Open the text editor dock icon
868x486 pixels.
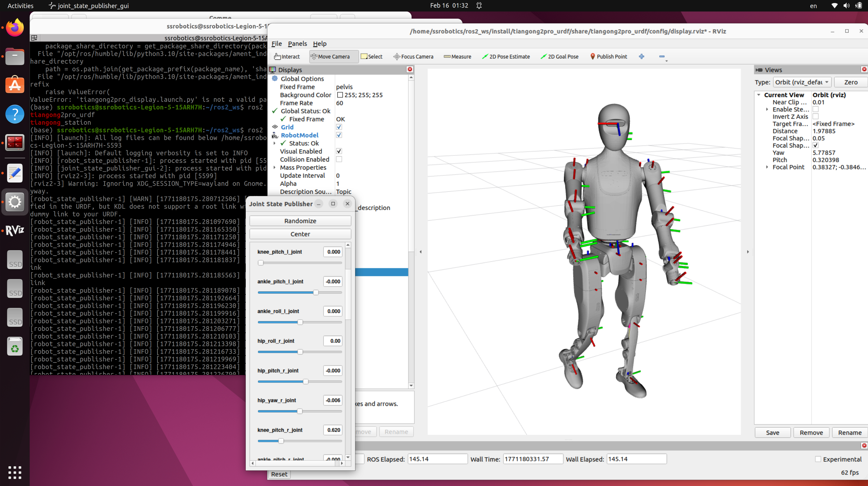coord(15,173)
